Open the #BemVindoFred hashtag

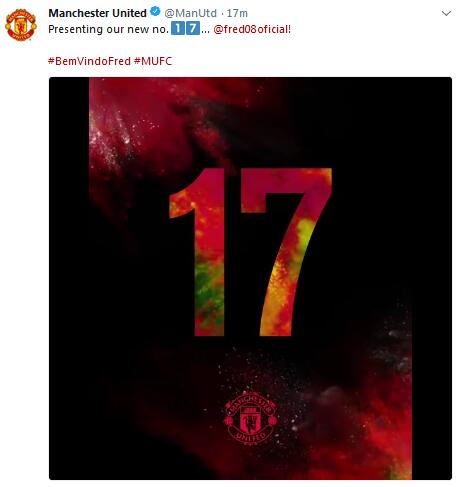(89, 61)
